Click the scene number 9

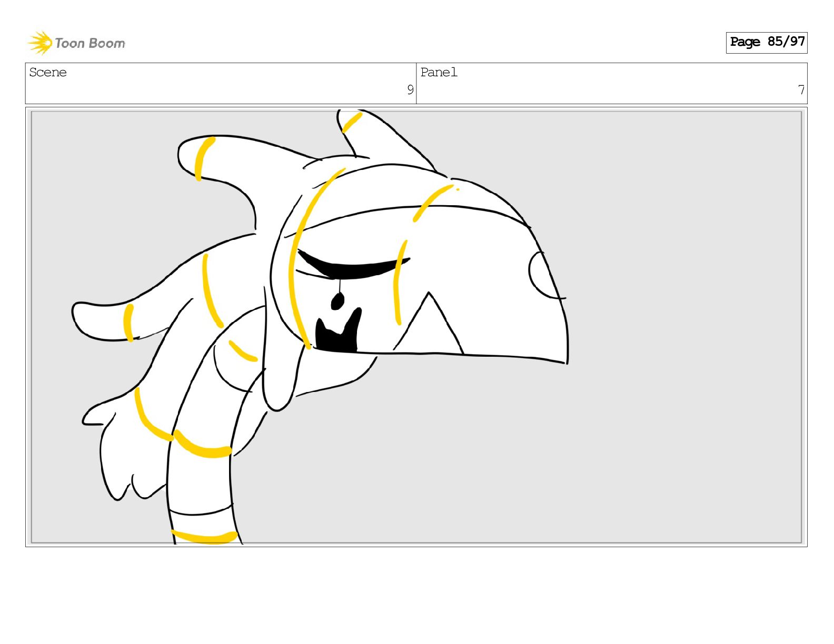point(410,90)
